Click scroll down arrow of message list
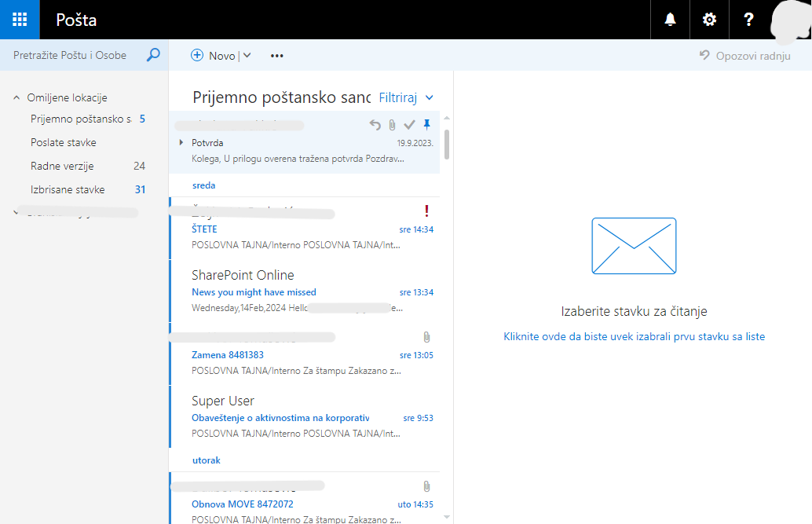Image resolution: width=812 pixels, height=524 pixels. (446, 517)
